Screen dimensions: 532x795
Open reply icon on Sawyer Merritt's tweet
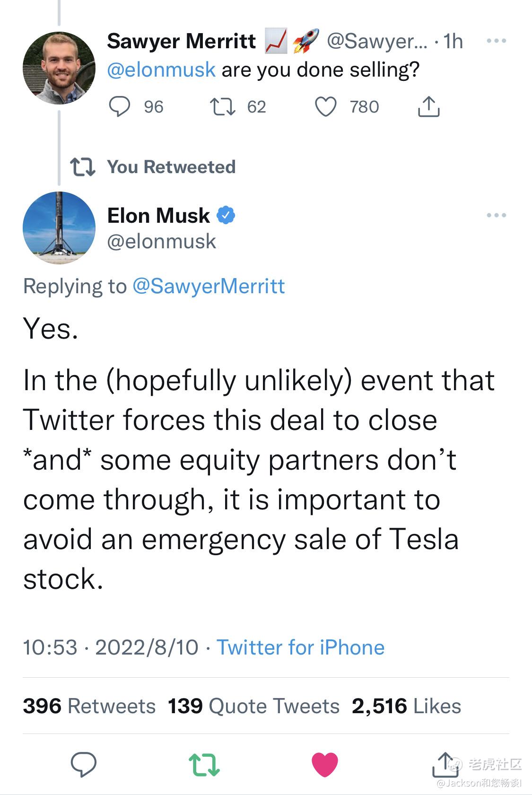[x=120, y=106]
